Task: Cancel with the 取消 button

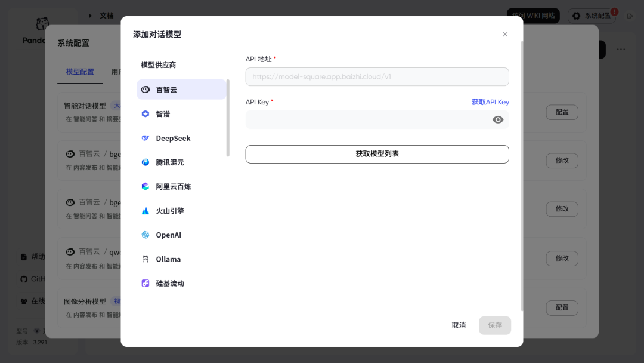Action: pos(459,325)
